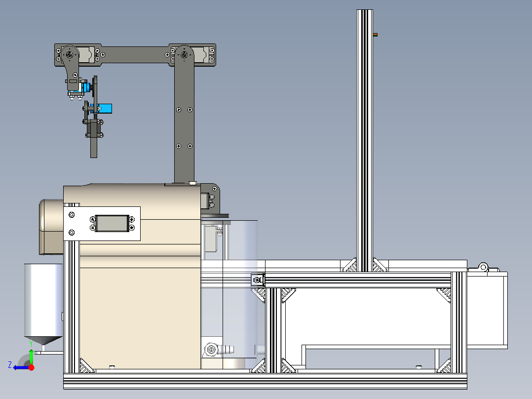The width and height of the screenshot is (532, 399).
Task: Select the blue block on the gripper arm
Action: pyautogui.click(x=106, y=109)
